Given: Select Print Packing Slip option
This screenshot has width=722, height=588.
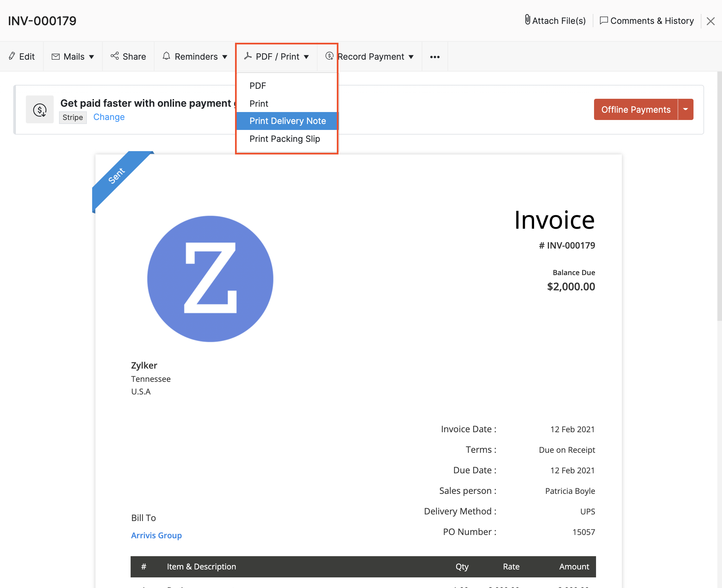Looking at the screenshot, I should pyautogui.click(x=285, y=139).
